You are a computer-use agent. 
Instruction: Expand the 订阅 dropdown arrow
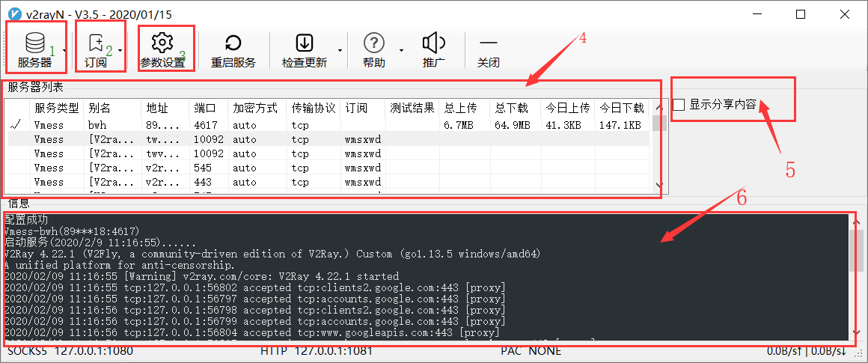[120, 51]
